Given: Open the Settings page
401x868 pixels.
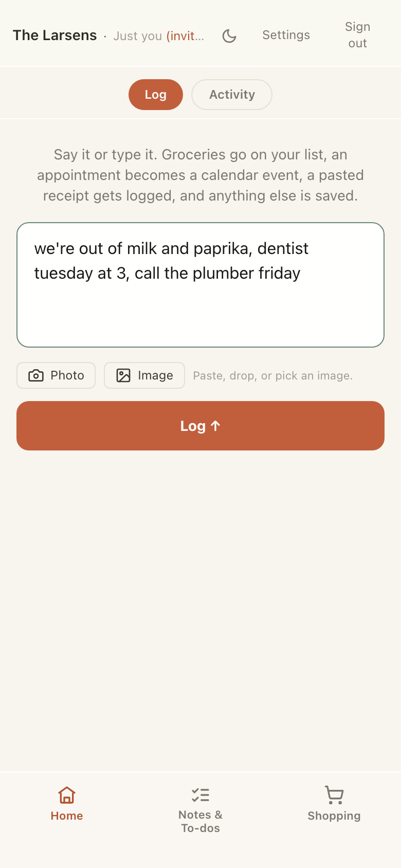Looking at the screenshot, I should (x=286, y=35).
